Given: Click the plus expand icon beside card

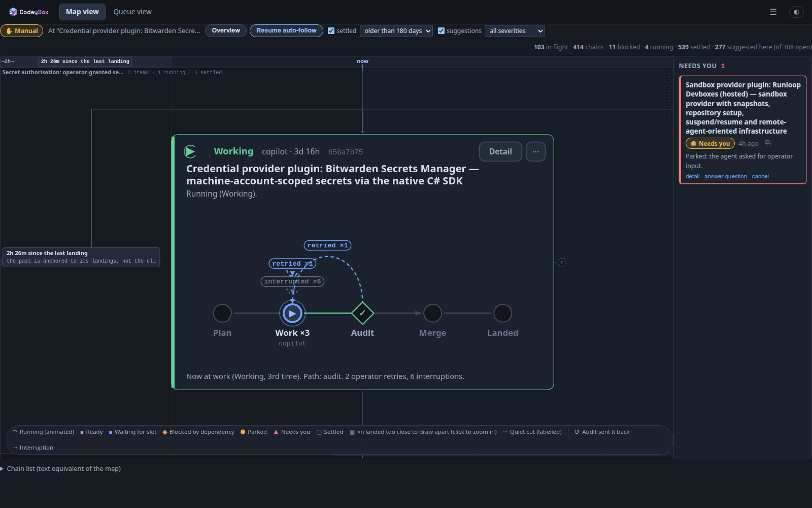Looking at the screenshot, I should [x=562, y=262].
